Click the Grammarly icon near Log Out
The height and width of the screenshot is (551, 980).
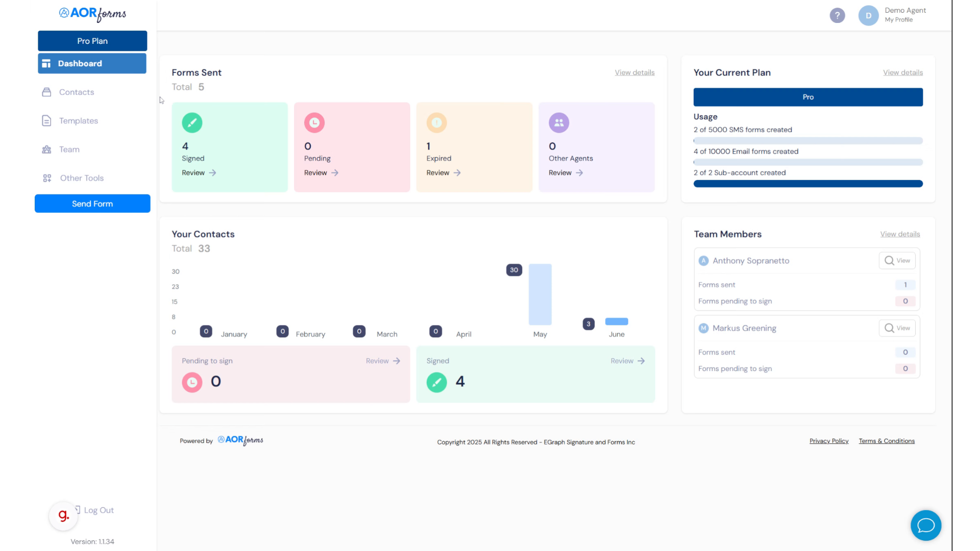[x=63, y=516]
